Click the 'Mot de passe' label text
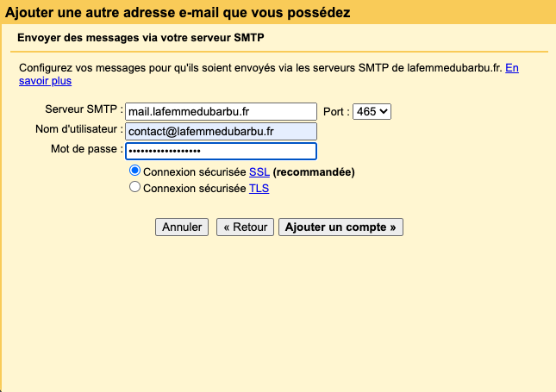 coord(87,150)
